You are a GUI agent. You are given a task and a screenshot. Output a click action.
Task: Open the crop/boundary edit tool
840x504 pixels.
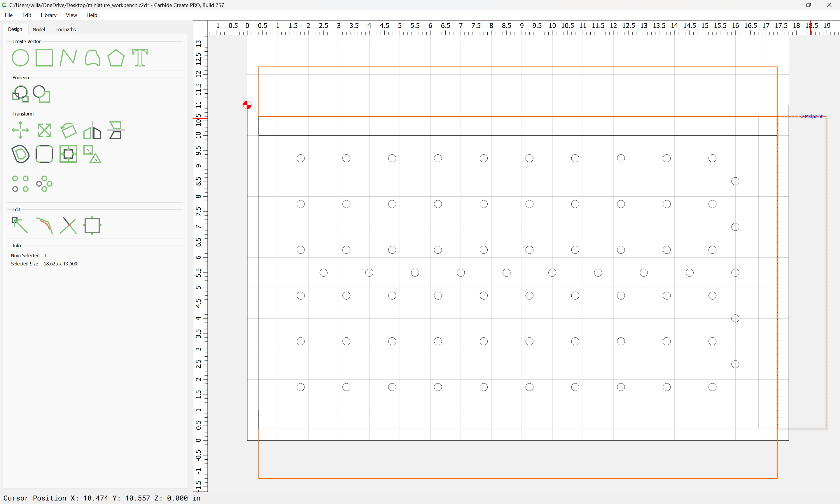point(92,225)
